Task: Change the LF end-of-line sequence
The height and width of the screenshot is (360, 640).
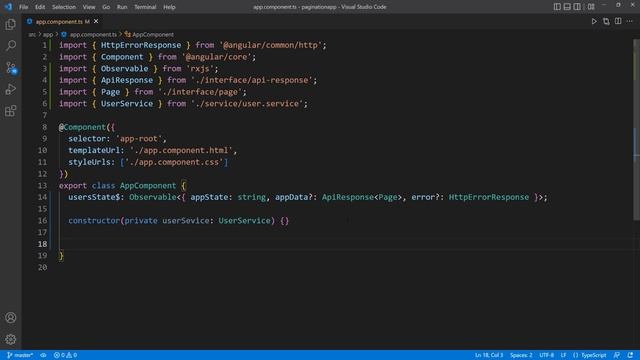Action: pyautogui.click(x=563, y=355)
